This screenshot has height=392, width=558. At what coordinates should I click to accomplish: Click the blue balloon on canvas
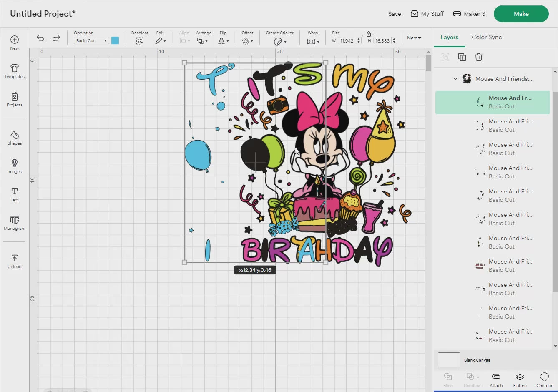click(198, 155)
